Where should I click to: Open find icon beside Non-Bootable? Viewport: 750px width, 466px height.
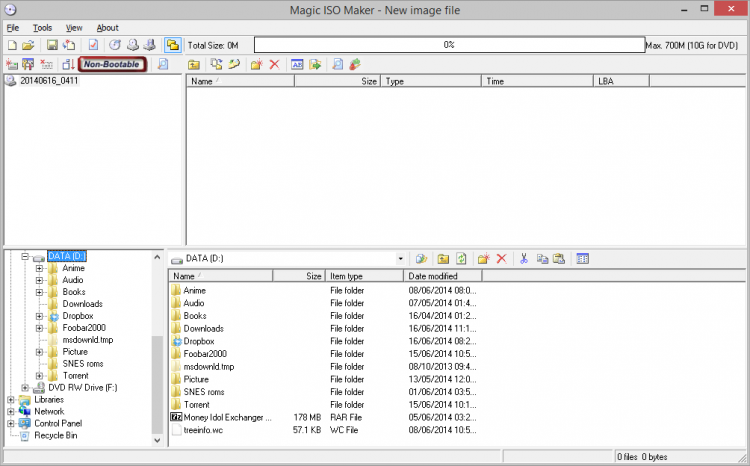[163, 64]
